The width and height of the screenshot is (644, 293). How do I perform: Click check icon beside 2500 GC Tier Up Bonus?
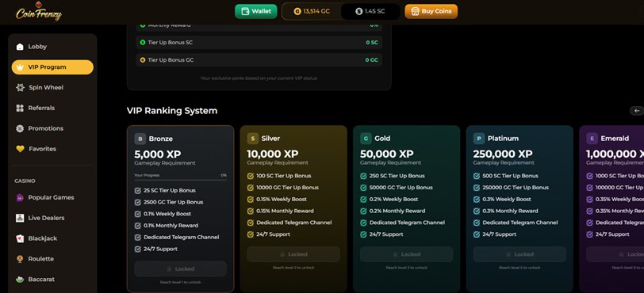tap(137, 202)
